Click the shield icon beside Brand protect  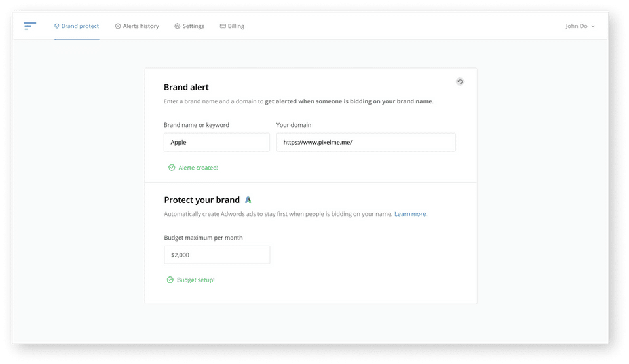click(x=56, y=26)
